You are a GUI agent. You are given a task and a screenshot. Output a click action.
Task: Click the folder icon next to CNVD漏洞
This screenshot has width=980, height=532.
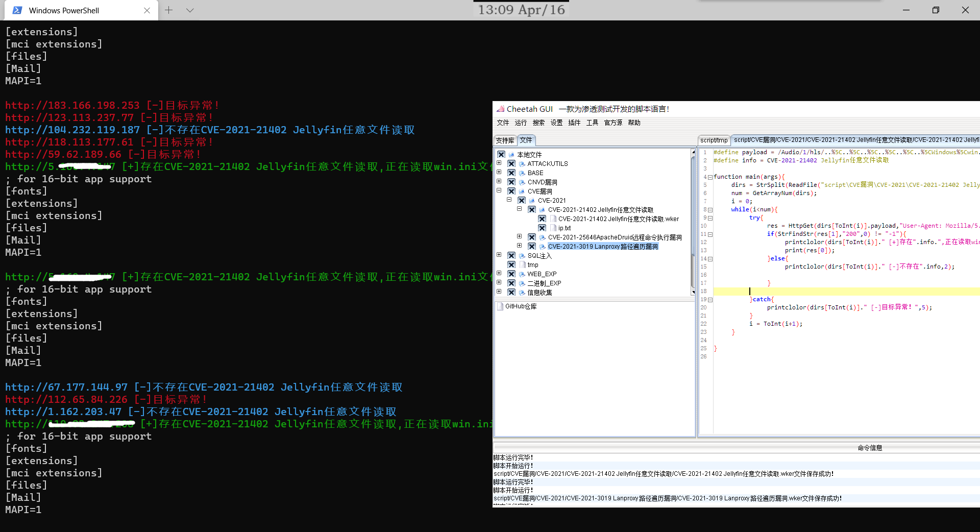(522, 182)
